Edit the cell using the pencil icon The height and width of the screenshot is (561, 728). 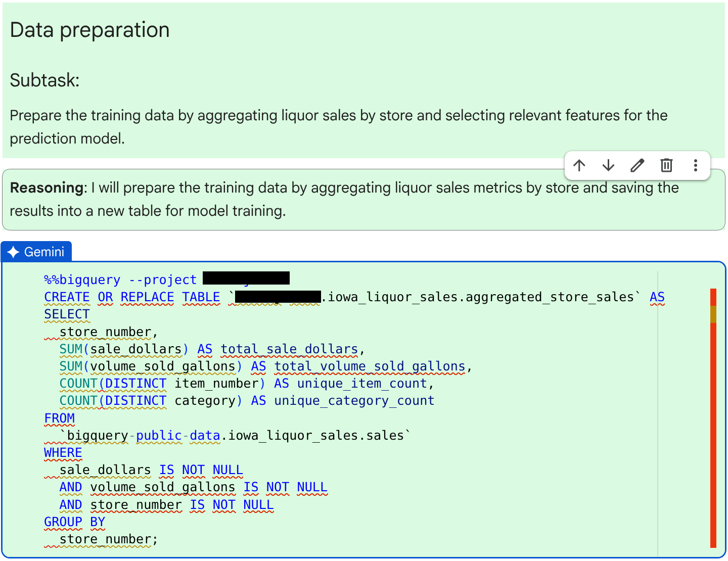coord(638,165)
